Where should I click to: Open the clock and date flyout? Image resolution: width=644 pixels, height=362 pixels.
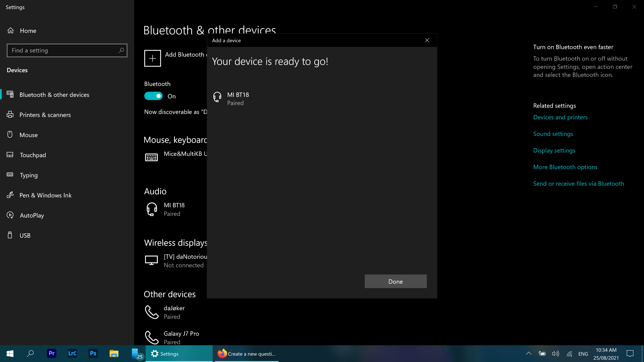coord(606,354)
